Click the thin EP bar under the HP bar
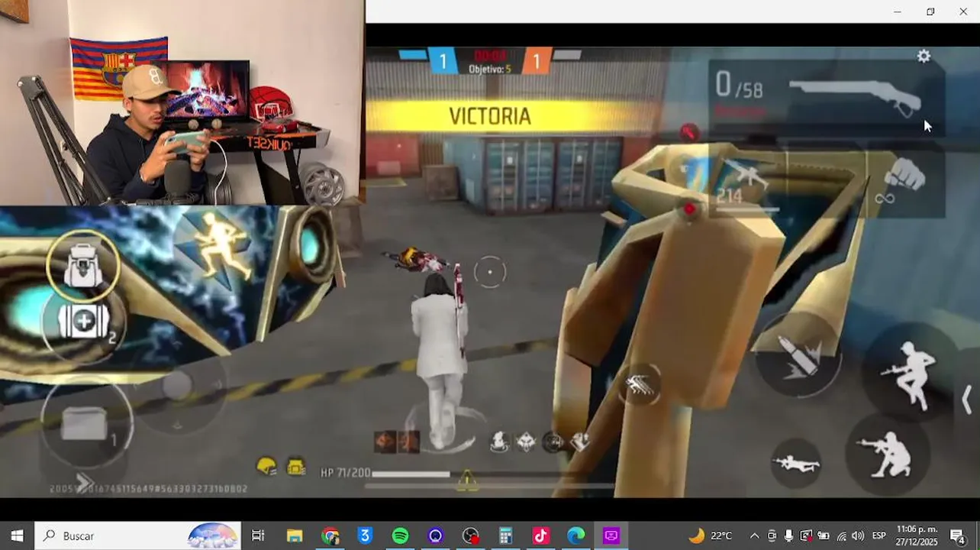This screenshot has width=980, height=550. coord(488,486)
